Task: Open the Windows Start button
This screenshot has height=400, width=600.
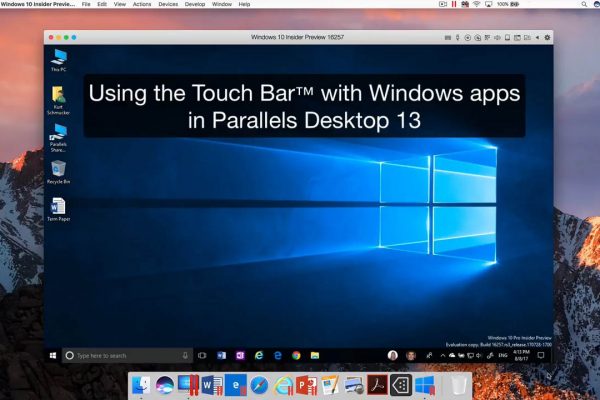Action: (53, 356)
